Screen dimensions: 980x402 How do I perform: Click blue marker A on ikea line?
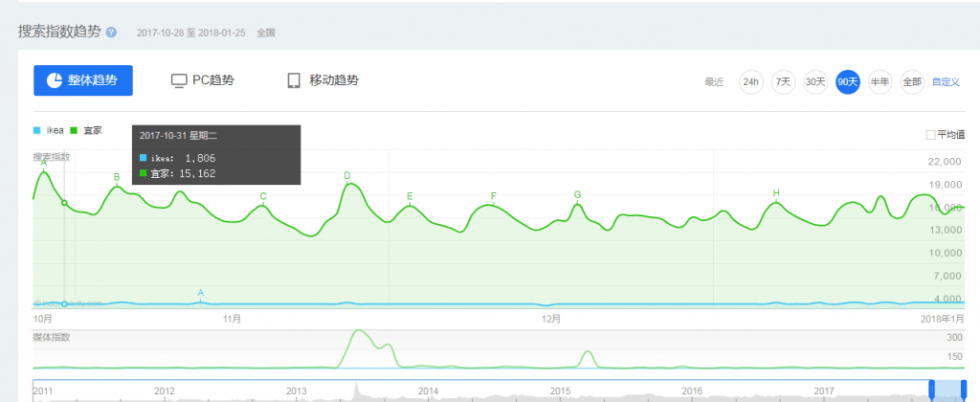point(200,293)
